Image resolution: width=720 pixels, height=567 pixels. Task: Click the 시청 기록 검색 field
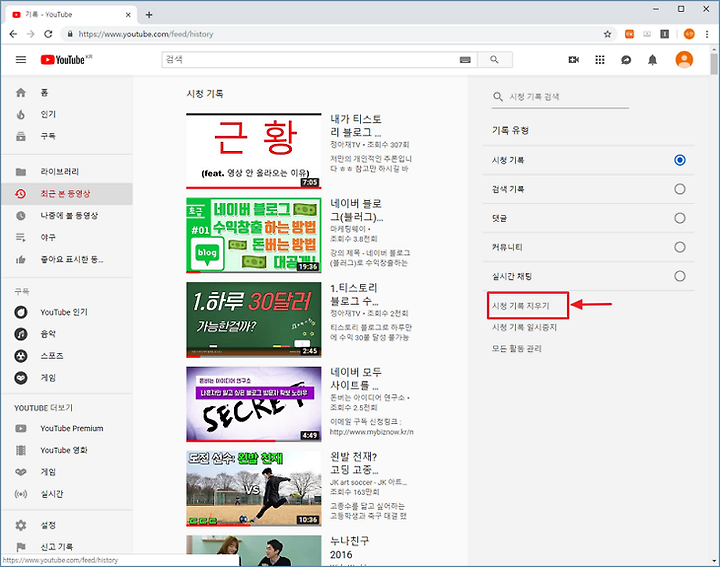click(x=560, y=97)
